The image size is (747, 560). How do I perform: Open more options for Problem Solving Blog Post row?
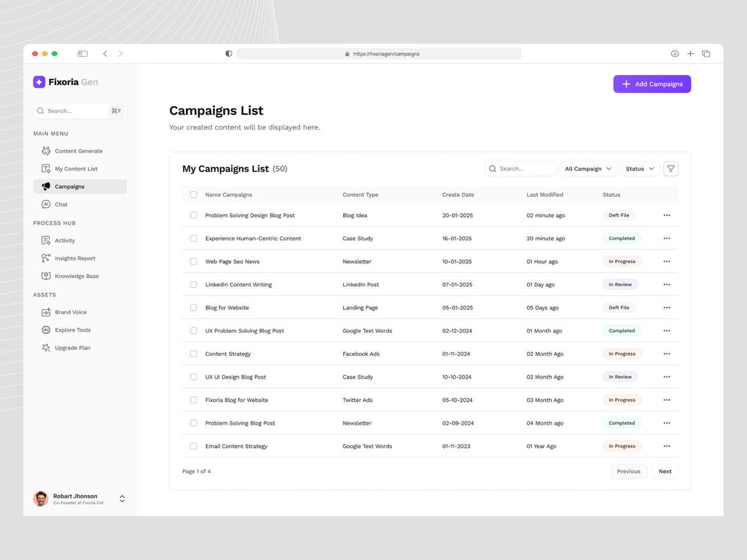coord(667,423)
